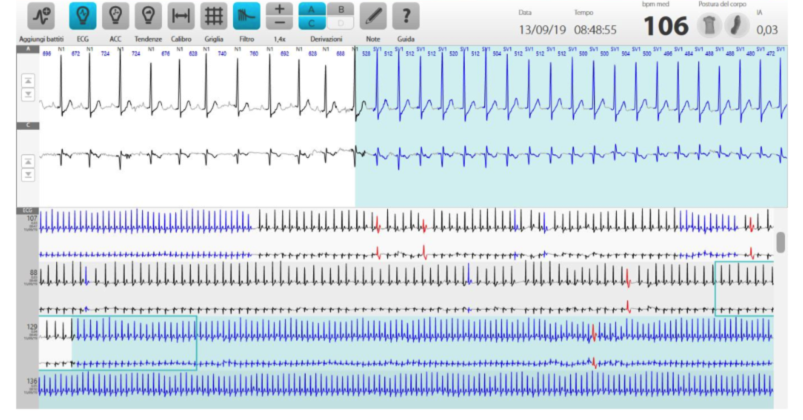The image size is (803, 420).
Task: Toggle derivation D lead
Action: click(x=341, y=23)
